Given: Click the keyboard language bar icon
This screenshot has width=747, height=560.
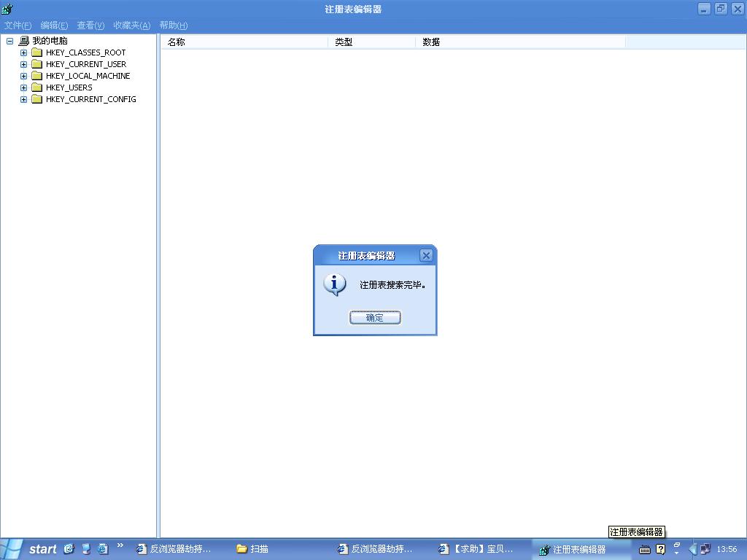Looking at the screenshot, I should (x=645, y=550).
